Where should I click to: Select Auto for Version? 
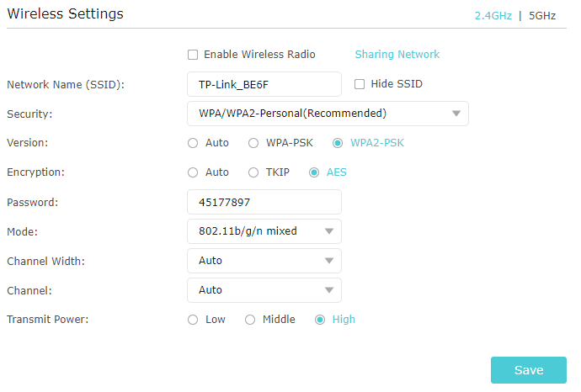194,143
